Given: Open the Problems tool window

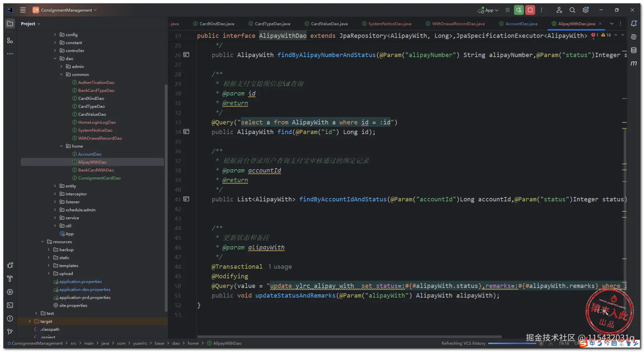Looking at the screenshot, I should click(x=10, y=318).
